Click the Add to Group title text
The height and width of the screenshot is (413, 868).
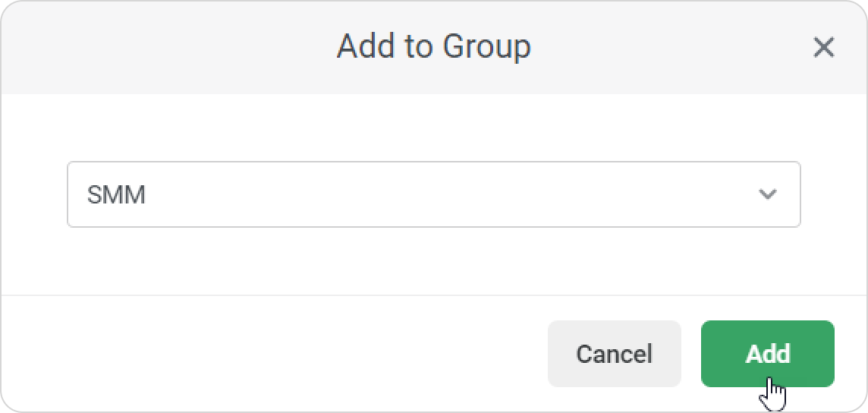pyautogui.click(x=433, y=46)
